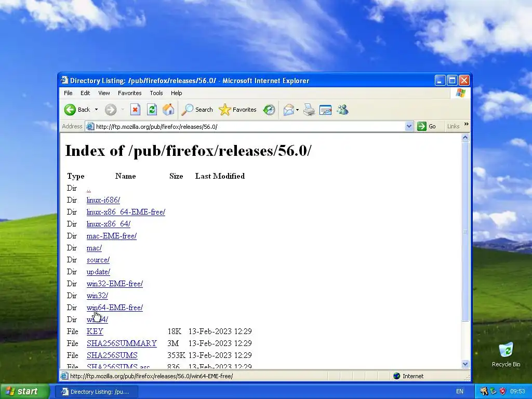Open the mac/ directory link

coord(95,248)
